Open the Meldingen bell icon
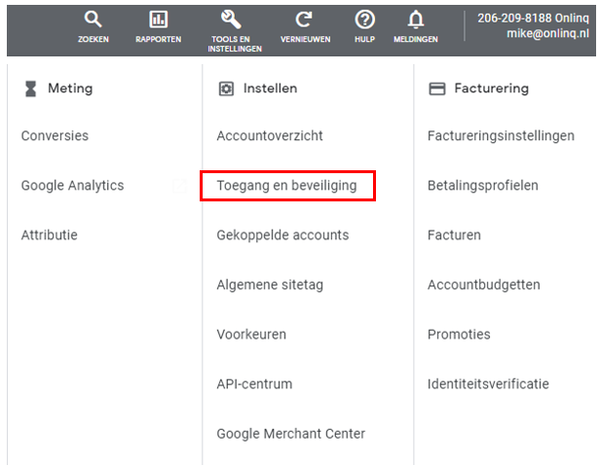 (x=416, y=20)
